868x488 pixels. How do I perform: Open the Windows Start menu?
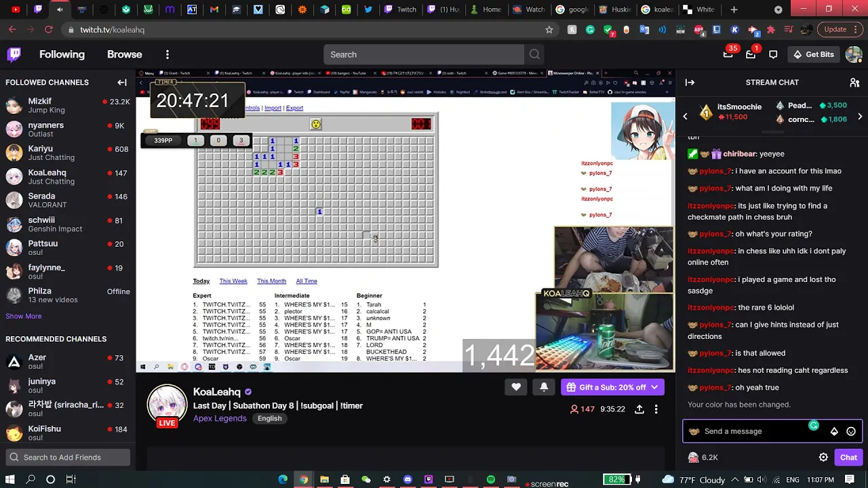point(10,479)
